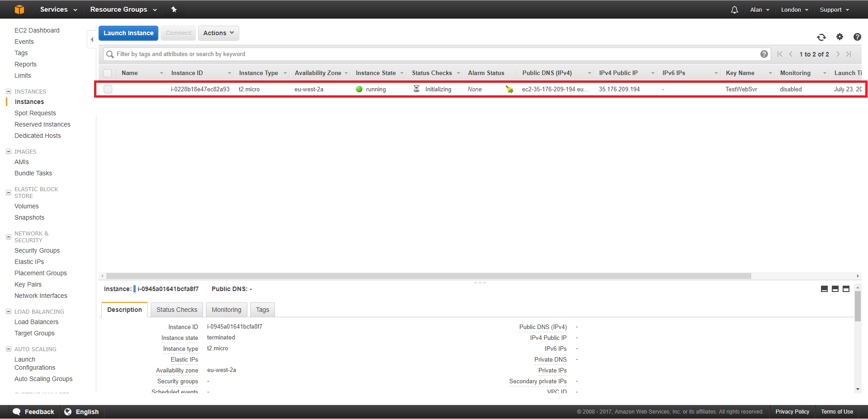Open the notifications bell
Screen dimensions: 868x419
[735, 9]
